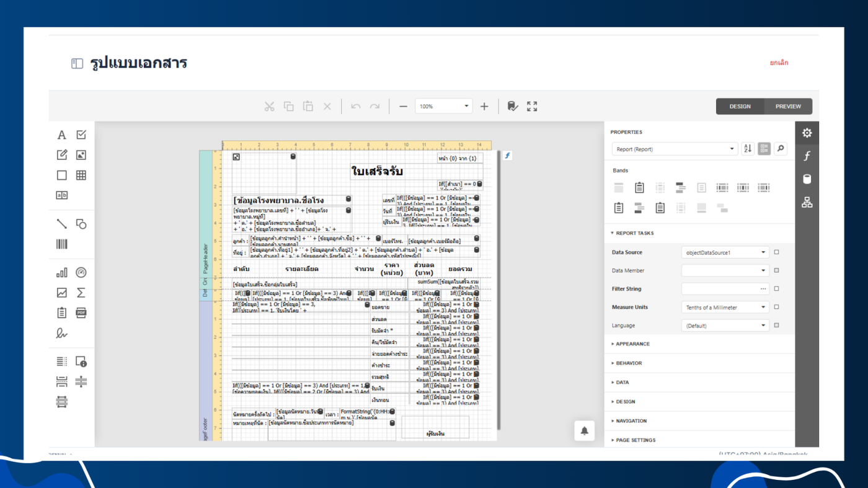This screenshot has height=488, width=868.
Task: Click the square marker beside Measure Units
Action: coord(776,307)
